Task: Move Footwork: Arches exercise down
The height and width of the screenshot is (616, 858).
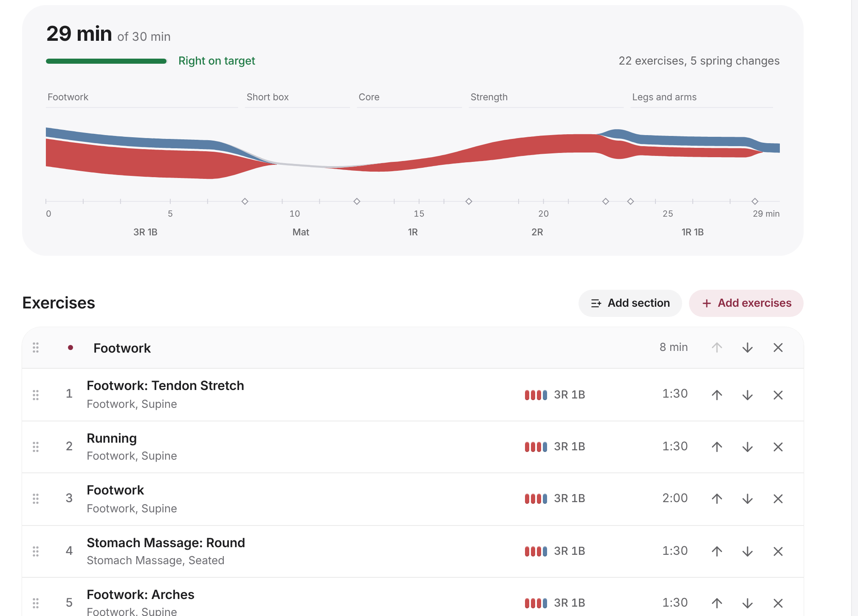Action: 748,603
